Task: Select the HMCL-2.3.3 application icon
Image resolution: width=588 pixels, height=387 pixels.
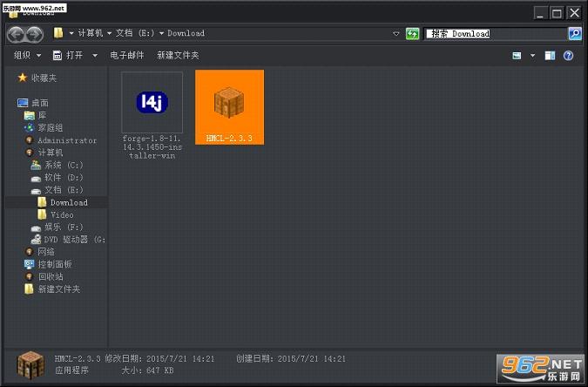Action: [x=229, y=102]
